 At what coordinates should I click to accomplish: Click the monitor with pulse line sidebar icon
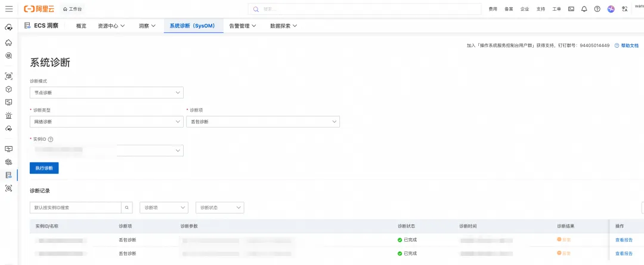tap(8, 149)
